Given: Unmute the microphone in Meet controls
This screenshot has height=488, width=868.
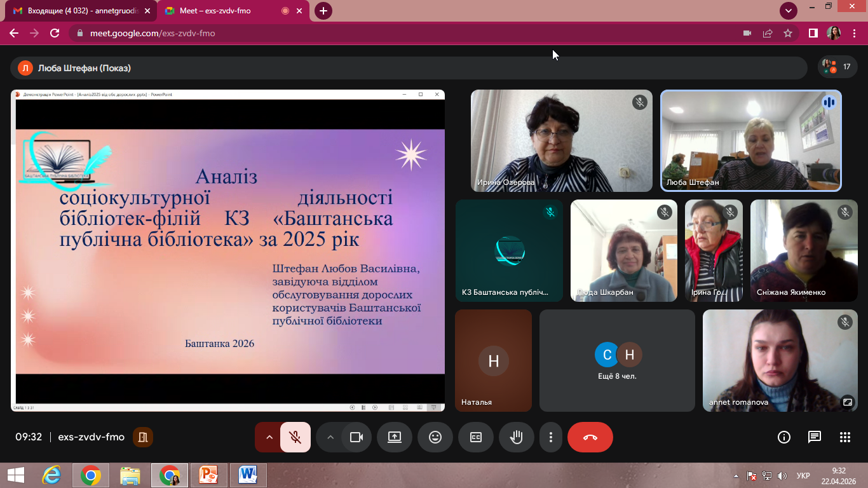Looking at the screenshot, I should 295,437.
